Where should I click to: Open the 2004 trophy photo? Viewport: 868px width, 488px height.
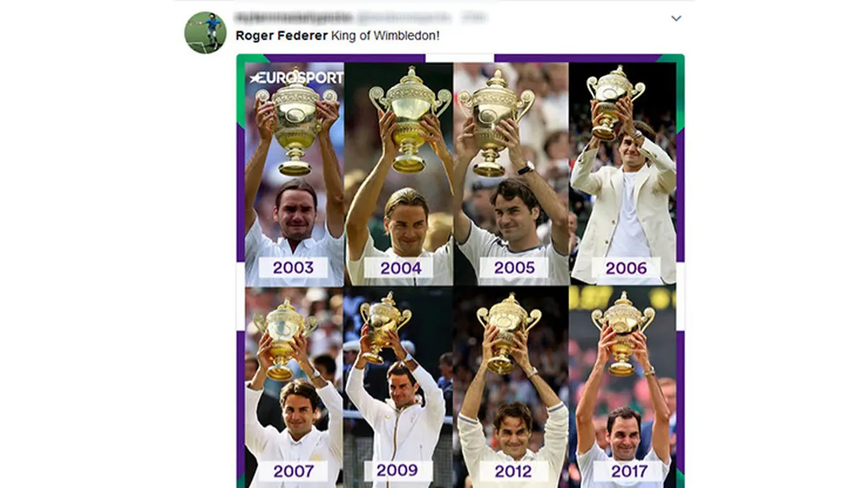point(399,174)
